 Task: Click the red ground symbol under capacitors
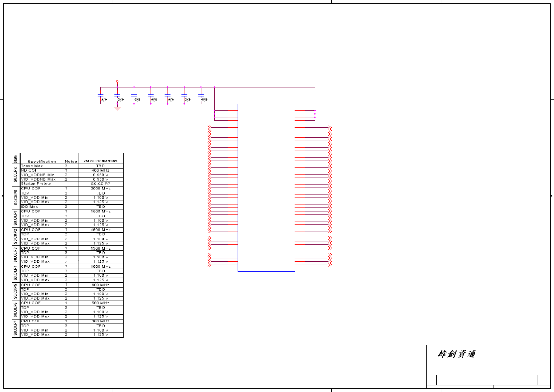pos(117,108)
